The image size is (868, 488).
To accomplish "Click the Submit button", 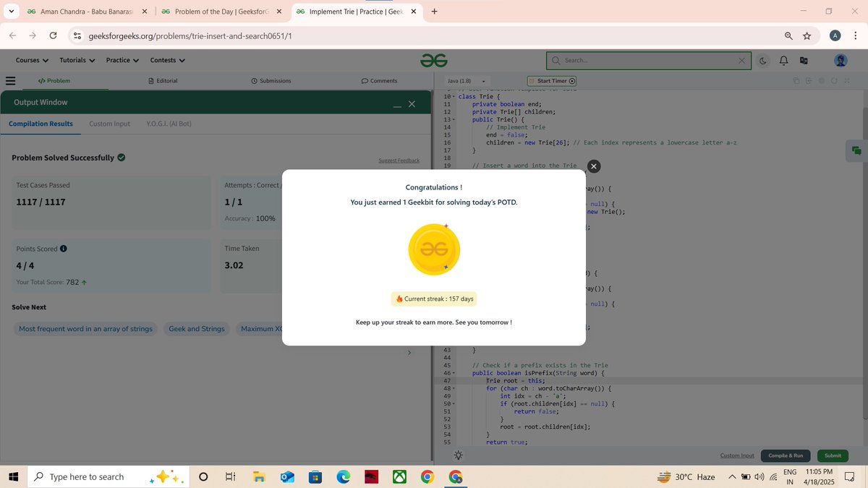I will (833, 455).
